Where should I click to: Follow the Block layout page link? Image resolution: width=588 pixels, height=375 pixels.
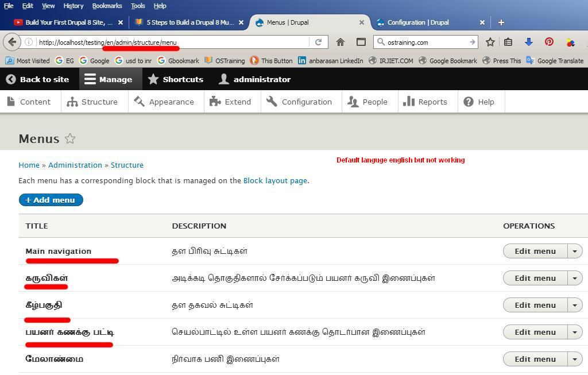275,180
